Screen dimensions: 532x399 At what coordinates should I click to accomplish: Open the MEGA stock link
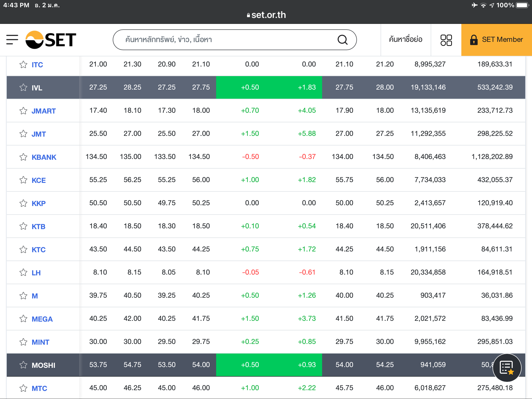[x=42, y=319]
